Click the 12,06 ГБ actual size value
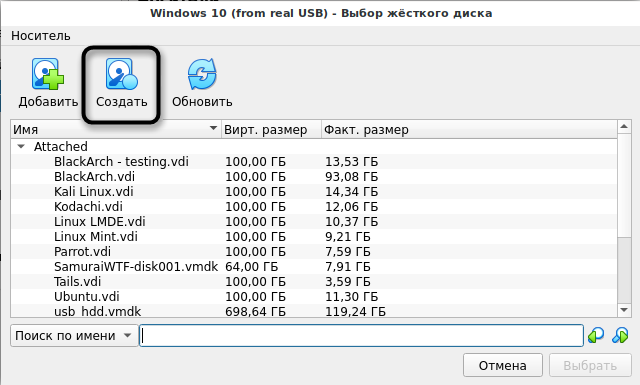Viewport: 640px width, 385px height. click(351, 207)
